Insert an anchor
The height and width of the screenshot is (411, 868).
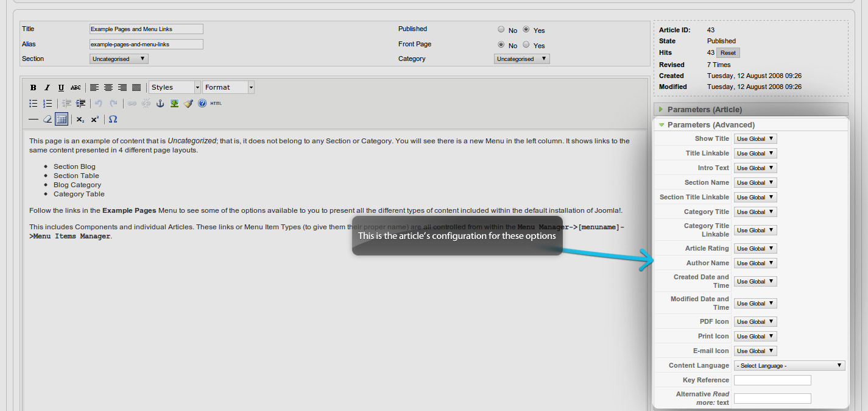[160, 104]
